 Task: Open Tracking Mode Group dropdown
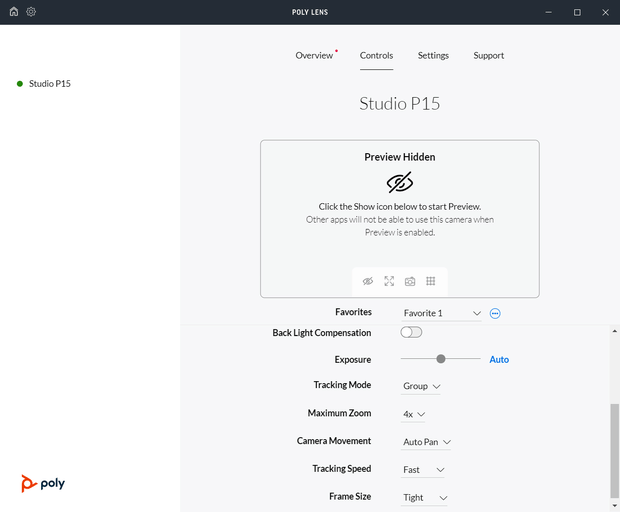coord(421,386)
